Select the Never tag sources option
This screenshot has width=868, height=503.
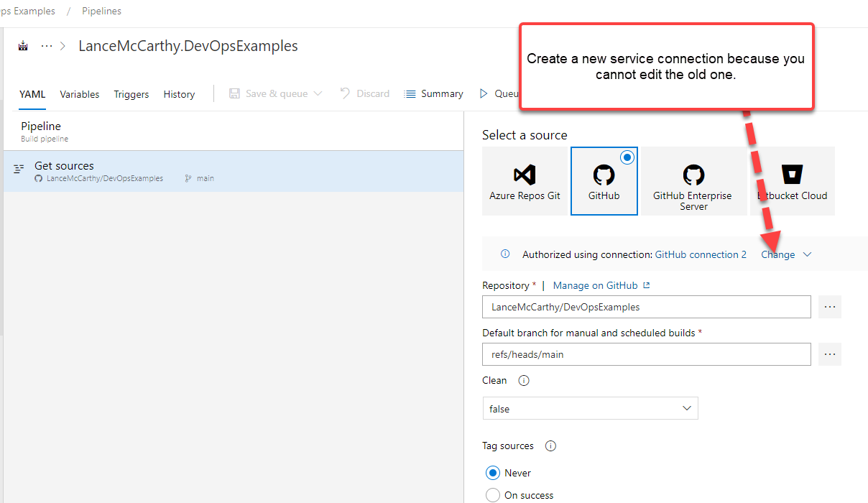(493, 473)
